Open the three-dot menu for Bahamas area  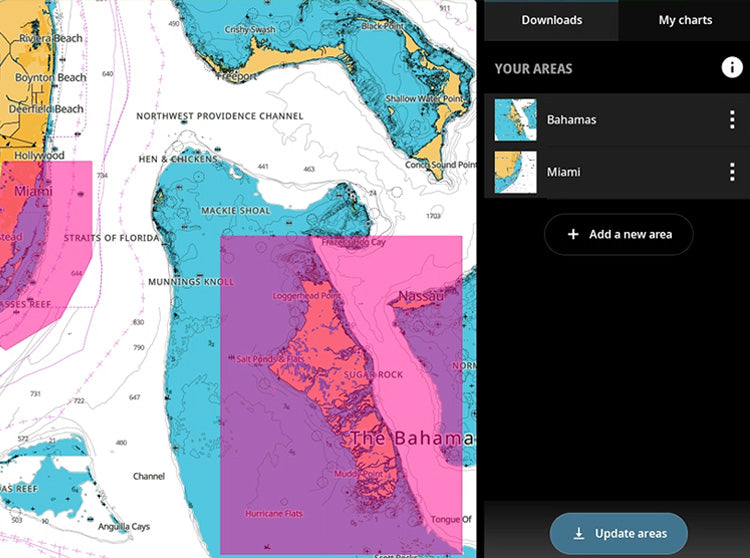coord(731,119)
